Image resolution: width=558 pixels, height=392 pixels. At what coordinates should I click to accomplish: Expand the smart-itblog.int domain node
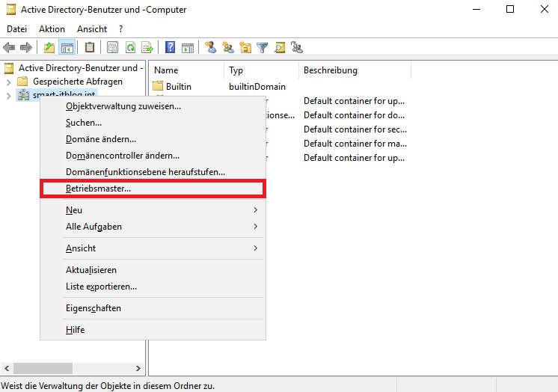click(x=9, y=96)
